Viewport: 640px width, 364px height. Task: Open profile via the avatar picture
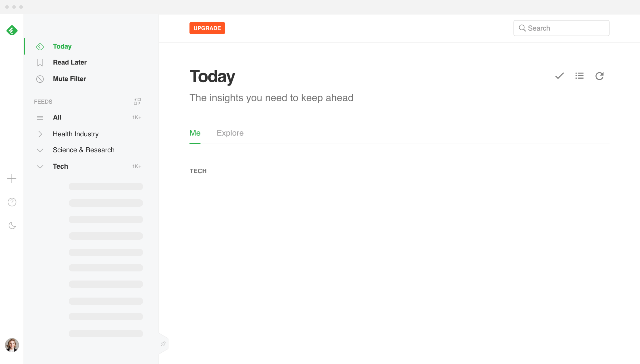pyautogui.click(x=12, y=345)
